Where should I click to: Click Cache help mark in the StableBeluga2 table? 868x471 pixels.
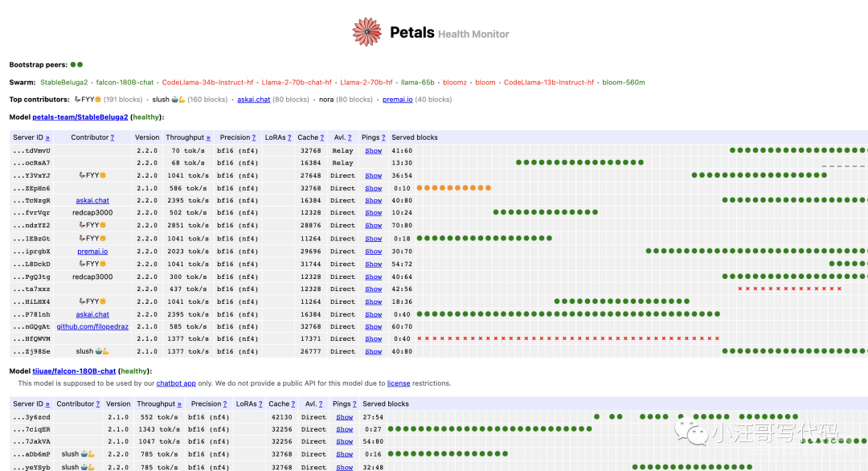322,137
